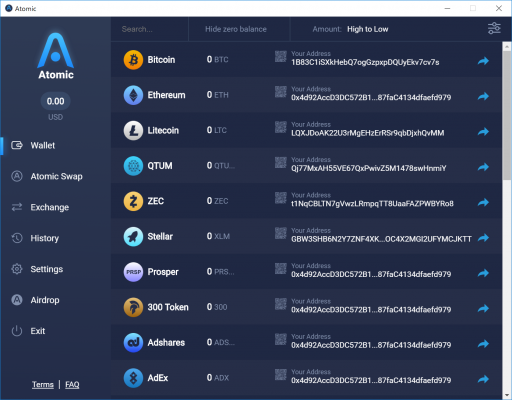This screenshot has height=400, width=512.
Task: Click the Litecoin coin icon
Action: click(x=133, y=130)
